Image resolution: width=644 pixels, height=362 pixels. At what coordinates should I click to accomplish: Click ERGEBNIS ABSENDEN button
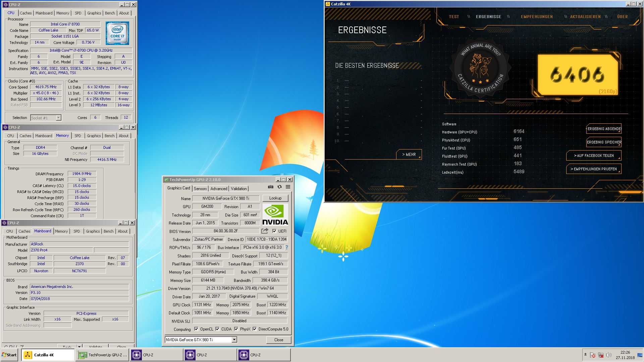pos(604,129)
